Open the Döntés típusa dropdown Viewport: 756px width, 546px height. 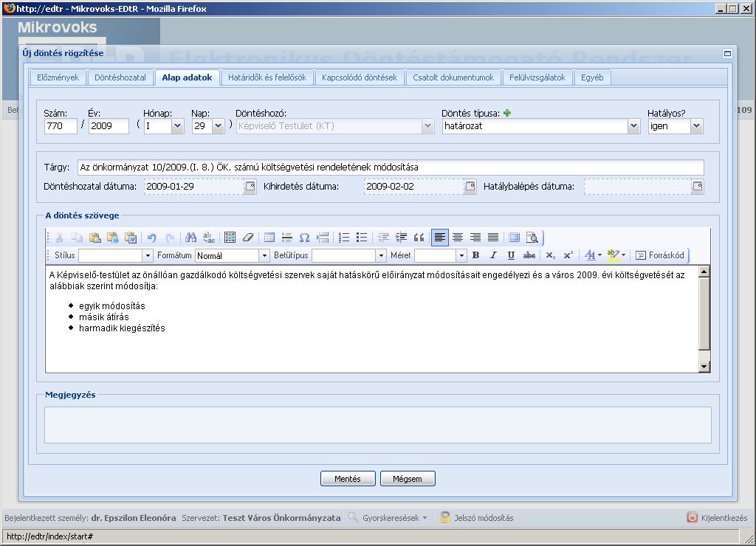(634, 126)
